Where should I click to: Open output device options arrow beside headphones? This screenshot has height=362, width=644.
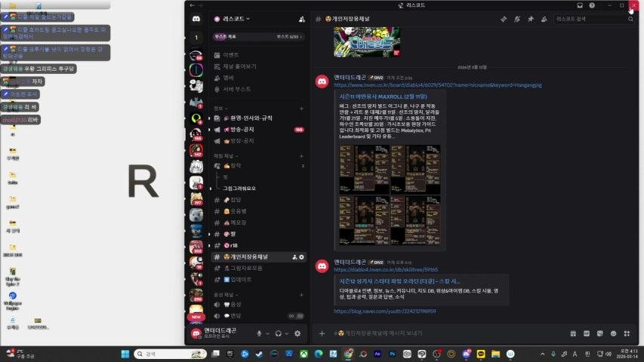[287, 333]
